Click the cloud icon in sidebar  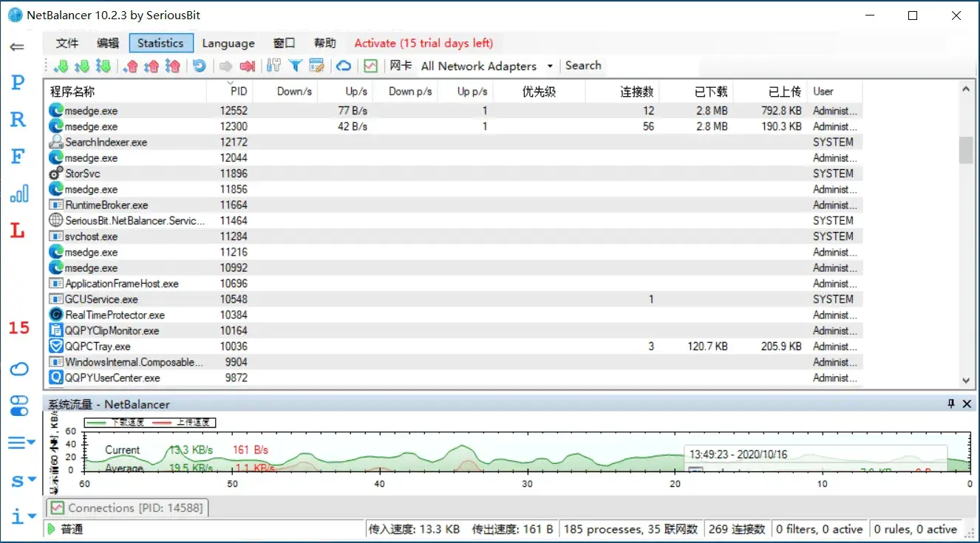[x=18, y=368]
